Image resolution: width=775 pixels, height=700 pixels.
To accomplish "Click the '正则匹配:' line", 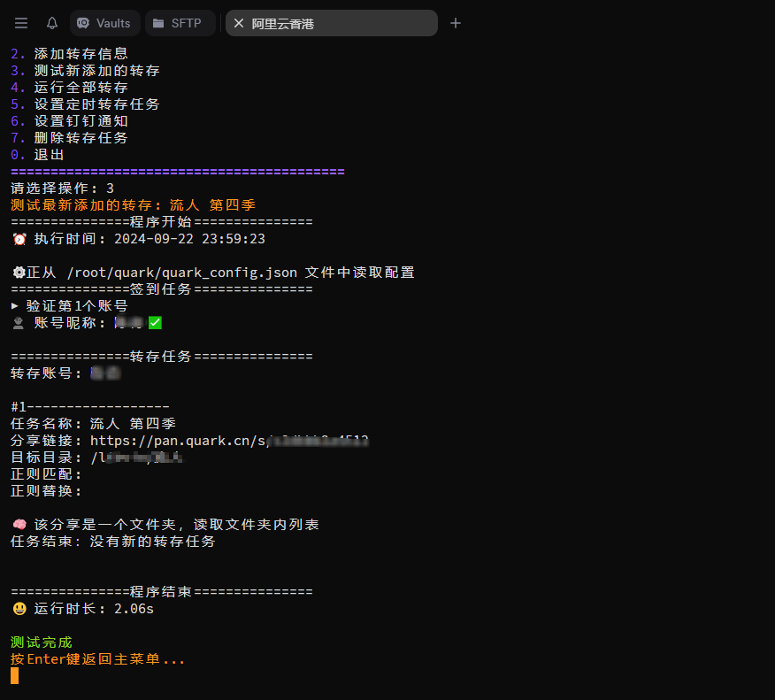I will click(x=46, y=473).
